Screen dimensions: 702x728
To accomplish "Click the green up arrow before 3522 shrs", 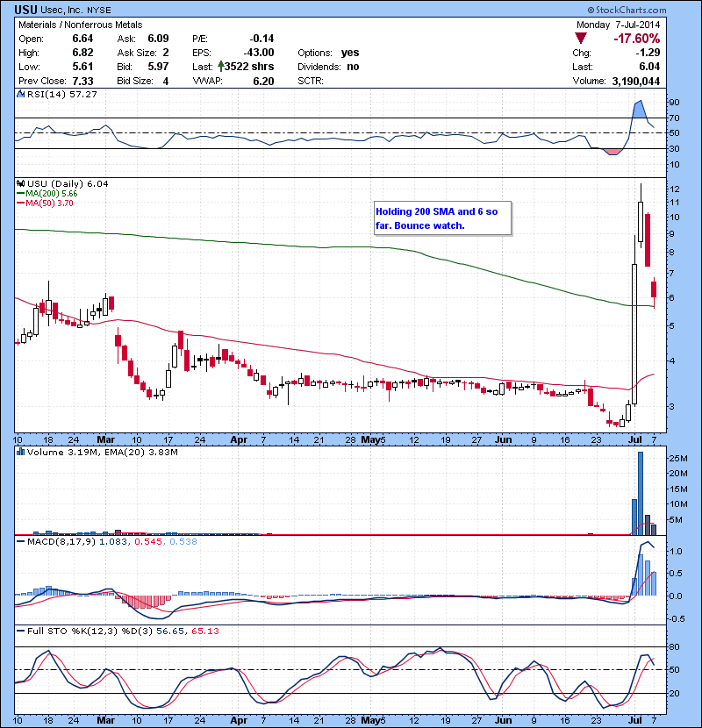I will 221,67.
